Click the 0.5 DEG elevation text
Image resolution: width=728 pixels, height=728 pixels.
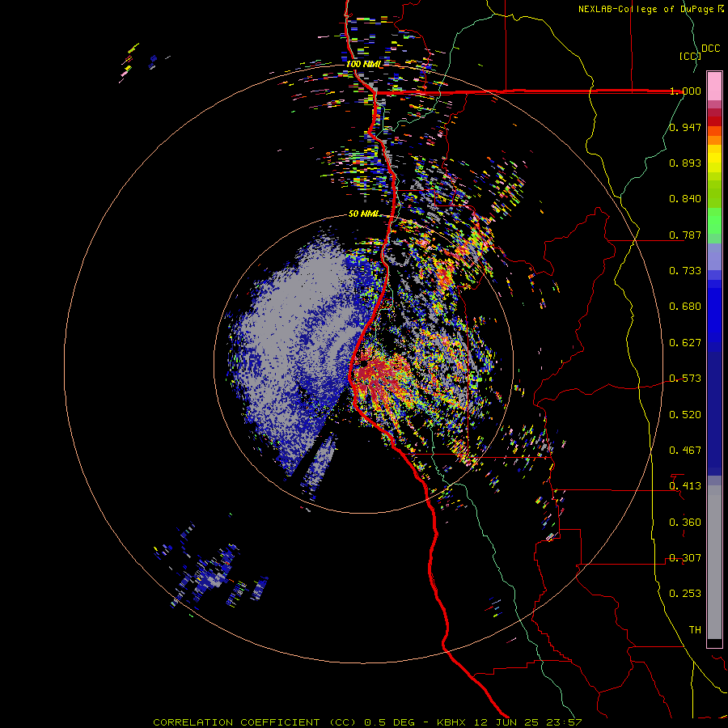(x=389, y=722)
